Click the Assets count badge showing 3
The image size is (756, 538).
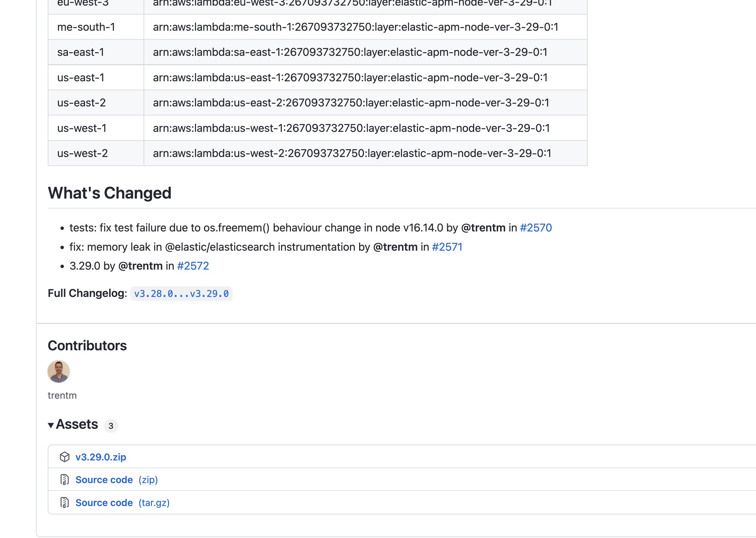(111, 426)
